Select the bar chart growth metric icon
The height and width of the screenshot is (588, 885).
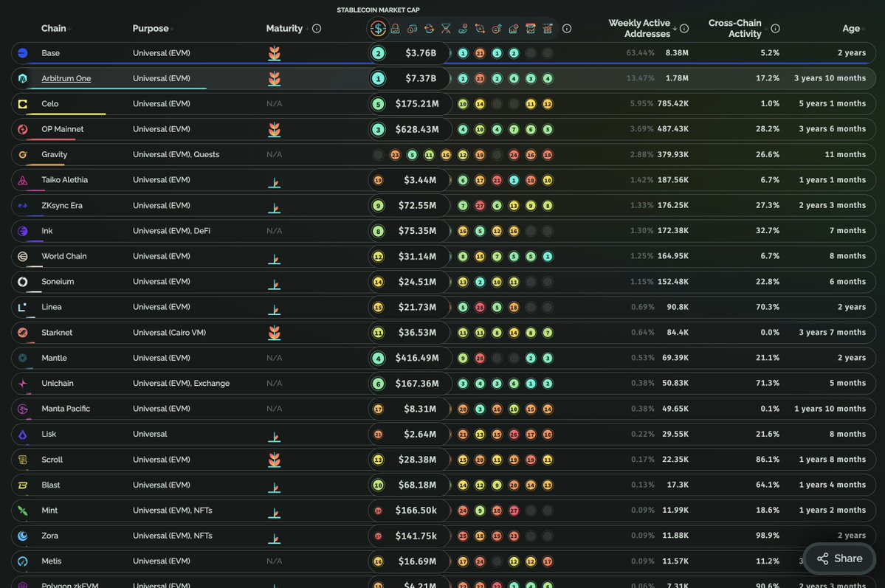(x=548, y=28)
